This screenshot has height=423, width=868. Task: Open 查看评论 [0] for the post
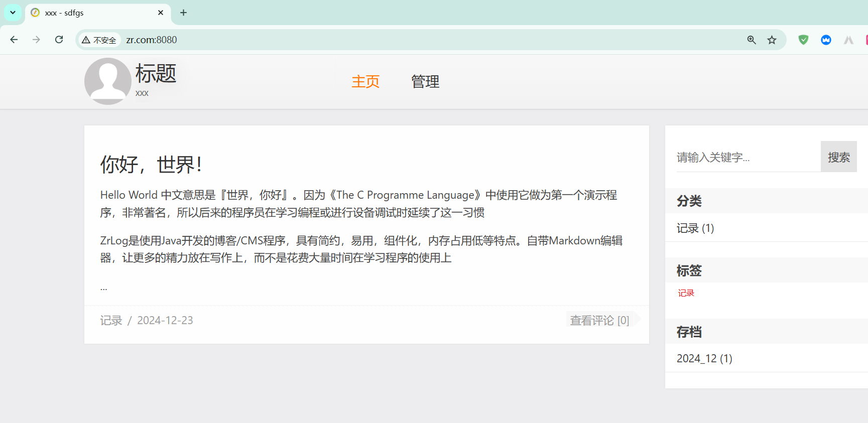tap(600, 320)
